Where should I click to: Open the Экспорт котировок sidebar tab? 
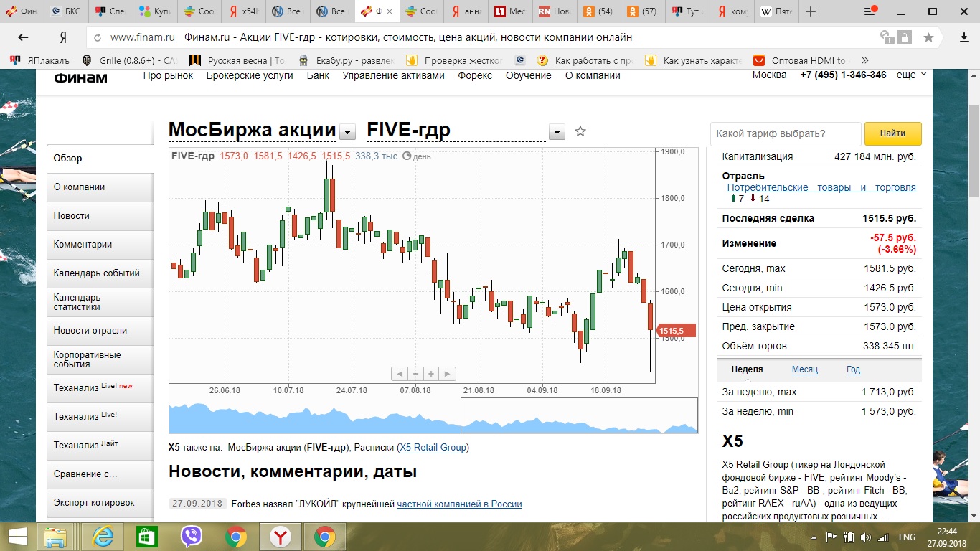click(x=100, y=502)
